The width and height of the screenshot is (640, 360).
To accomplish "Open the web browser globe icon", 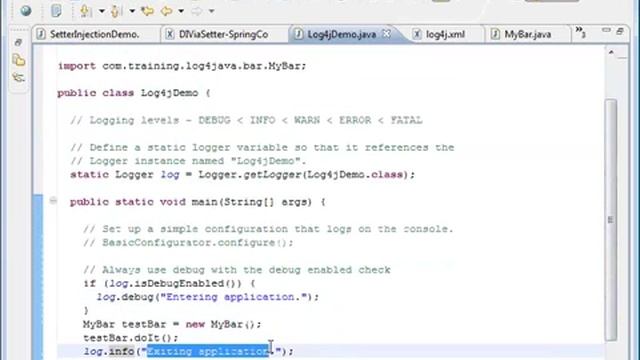I will [x=26, y=11].
